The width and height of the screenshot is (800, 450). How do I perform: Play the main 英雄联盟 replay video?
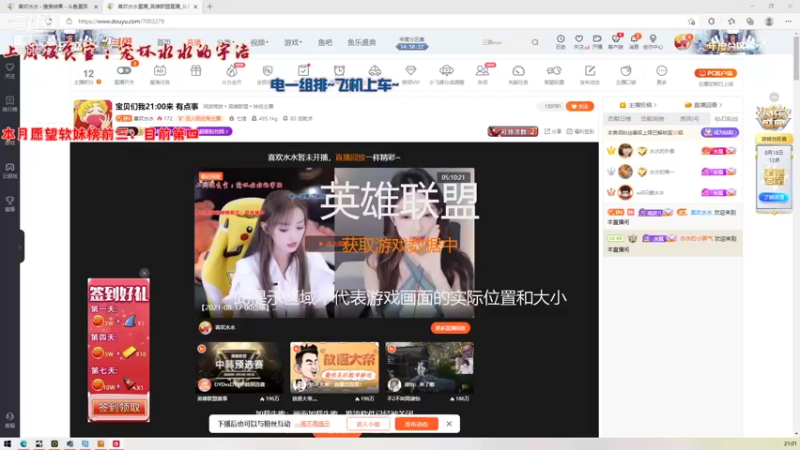pyautogui.click(x=334, y=243)
